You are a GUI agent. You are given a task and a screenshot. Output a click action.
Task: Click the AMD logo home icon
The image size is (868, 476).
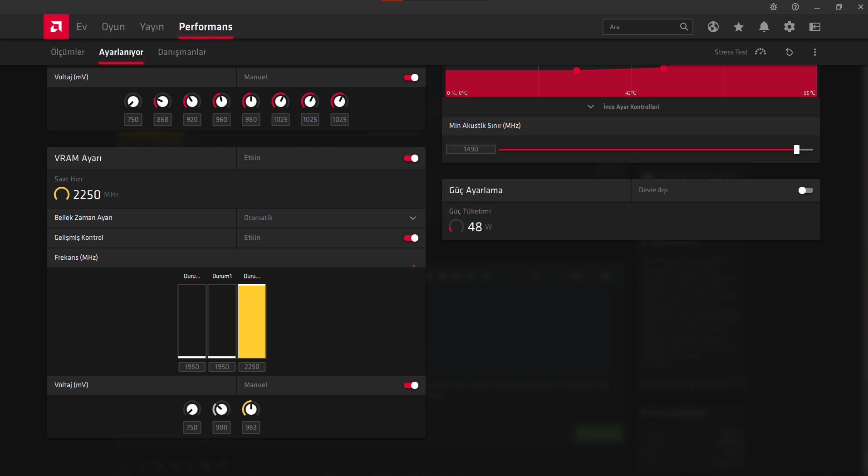[56, 27]
